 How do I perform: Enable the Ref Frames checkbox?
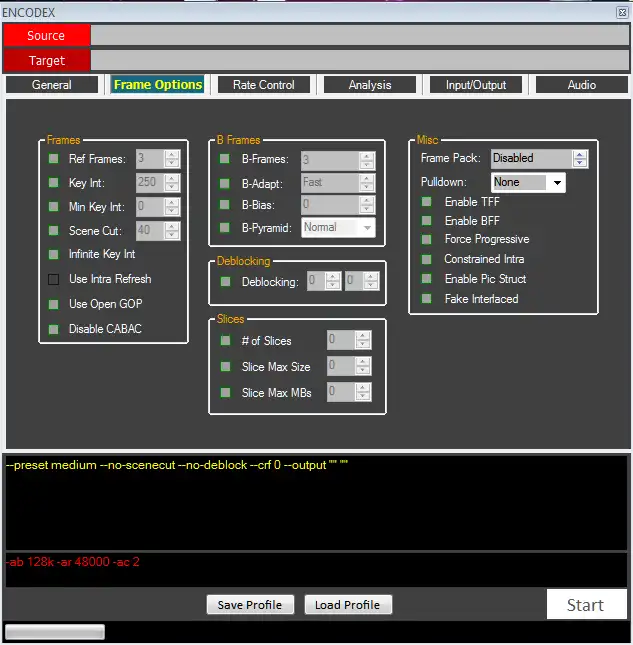pos(54,159)
